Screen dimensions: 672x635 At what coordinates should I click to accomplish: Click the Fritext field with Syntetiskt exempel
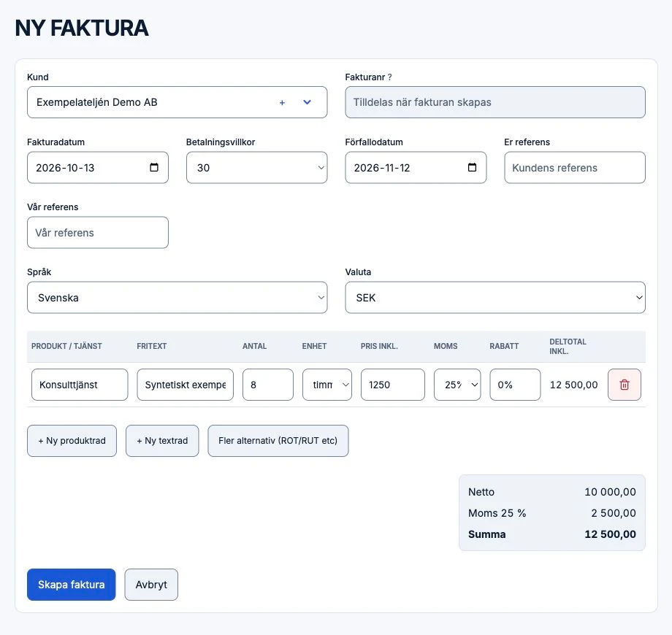185,385
